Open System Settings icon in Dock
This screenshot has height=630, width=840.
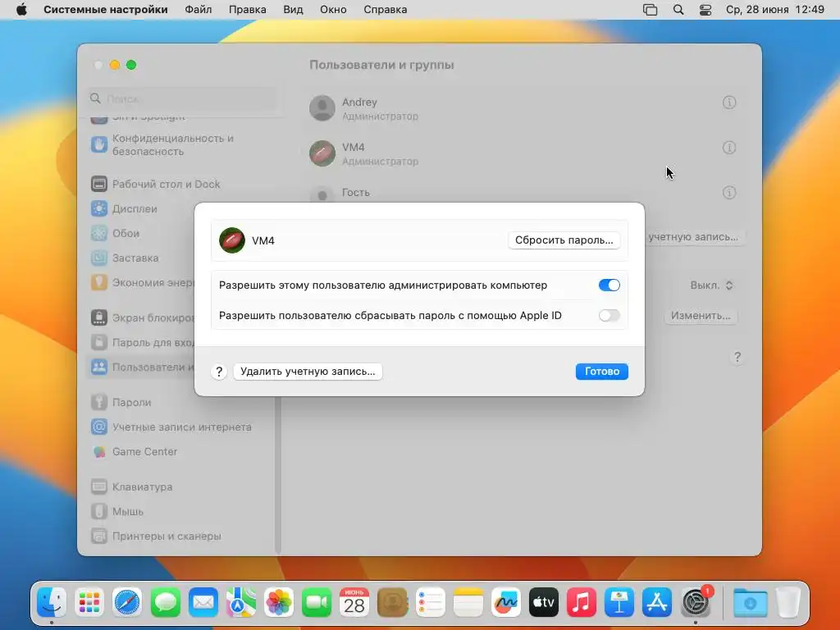[696, 602]
